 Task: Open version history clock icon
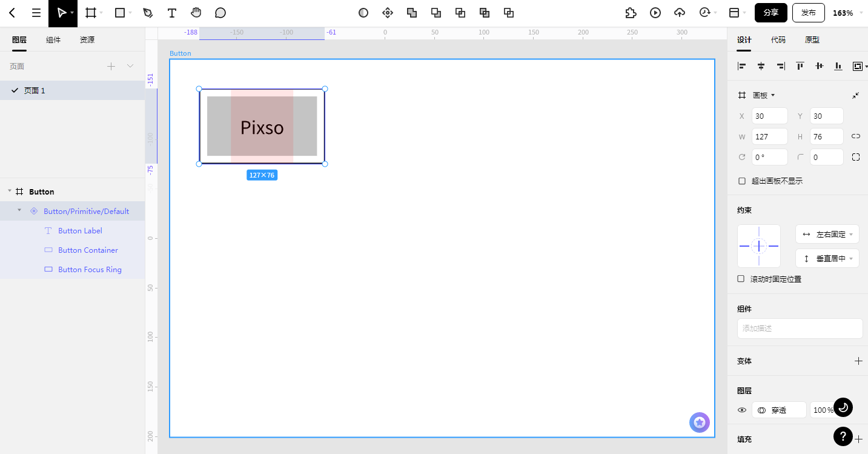coord(704,13)
